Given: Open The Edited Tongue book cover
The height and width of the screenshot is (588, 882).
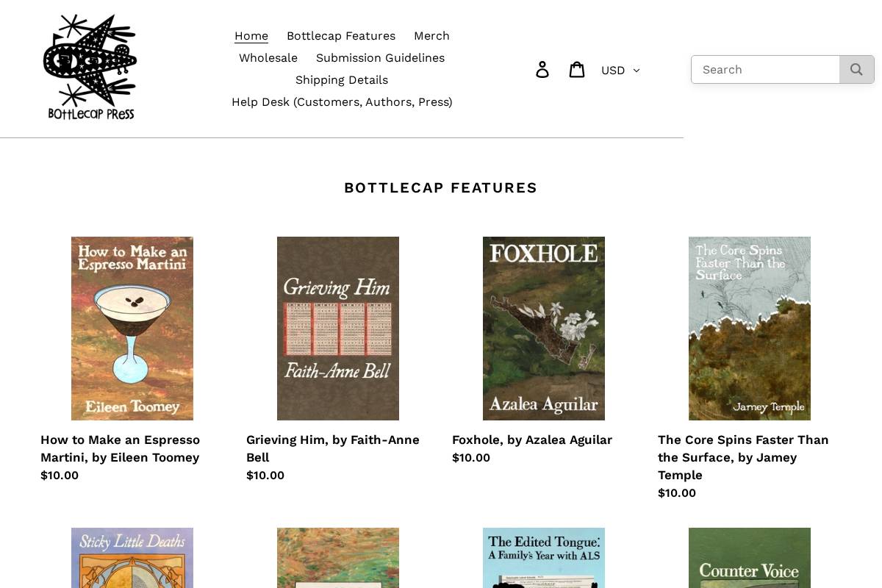Looking at the screenshot, I should [x=543, y=558].
